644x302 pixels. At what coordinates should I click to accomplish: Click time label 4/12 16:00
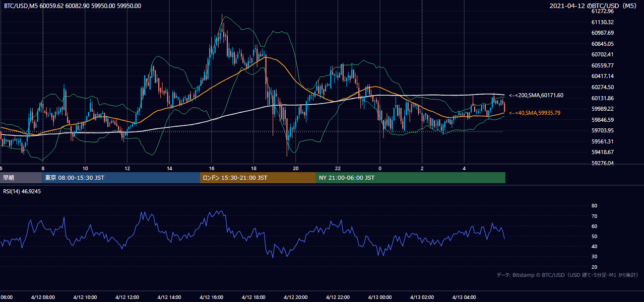click(x=212, y=297)
